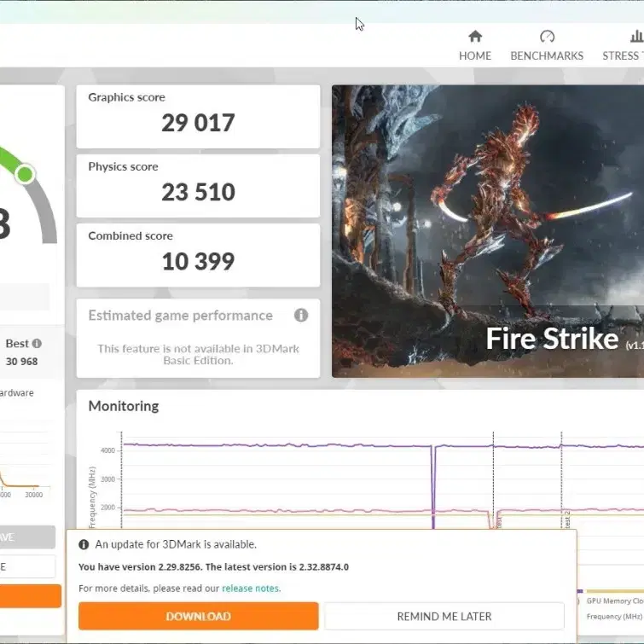
Task: Click the Combined score label
Action: pos(131,236)
